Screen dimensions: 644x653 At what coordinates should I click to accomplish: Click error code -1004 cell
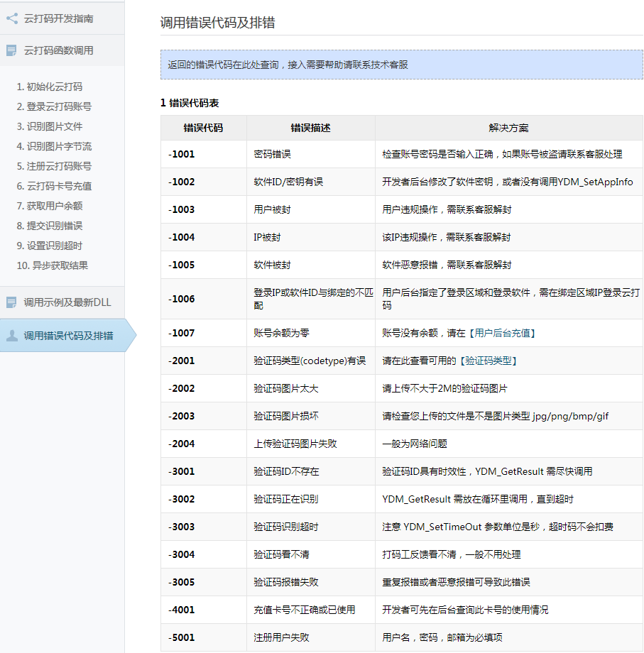tap(204, 237)
